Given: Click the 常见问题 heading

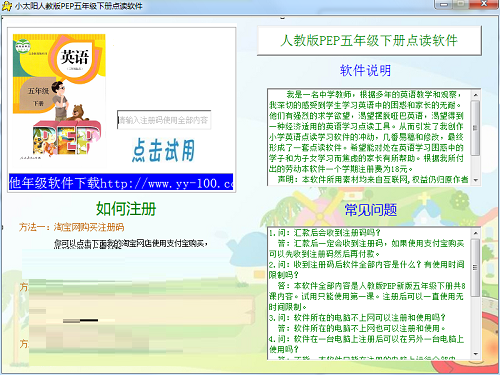Looking at the screenshot, I should (371, 210).
